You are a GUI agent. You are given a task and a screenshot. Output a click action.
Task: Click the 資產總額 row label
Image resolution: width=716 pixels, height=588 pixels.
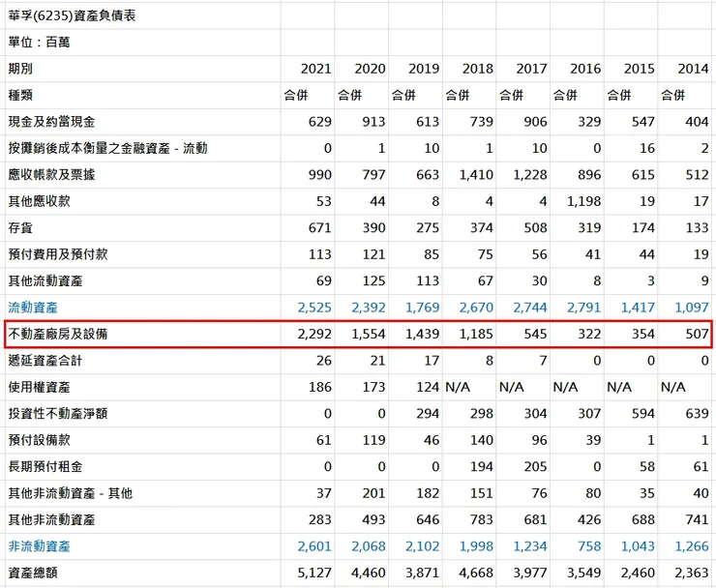click(33, 573)
